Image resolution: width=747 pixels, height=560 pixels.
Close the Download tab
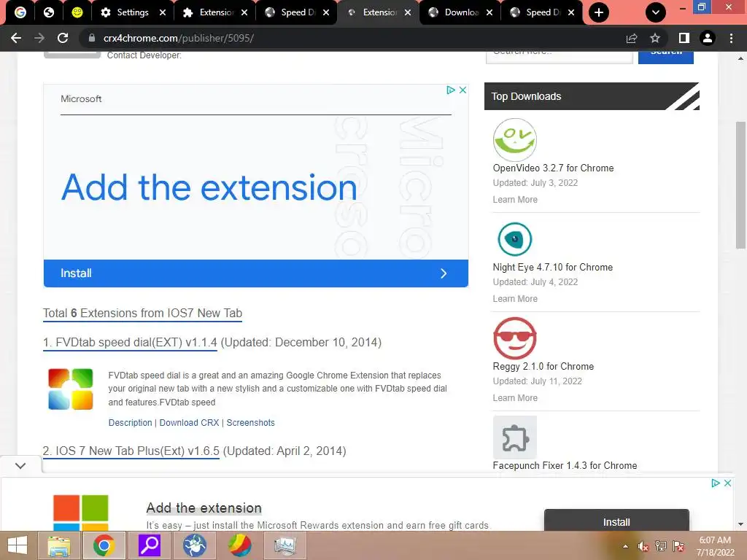tap(489, 12)
